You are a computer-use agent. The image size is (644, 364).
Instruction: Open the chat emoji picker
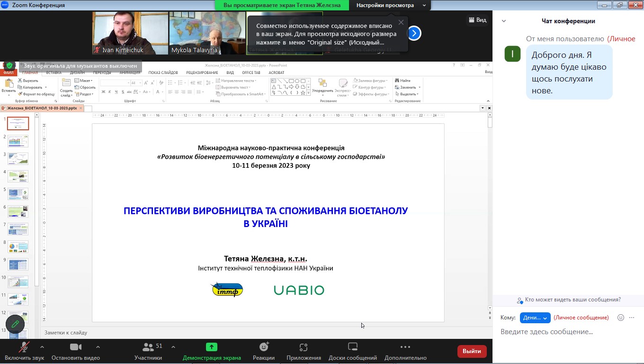[x=621, y=318]
